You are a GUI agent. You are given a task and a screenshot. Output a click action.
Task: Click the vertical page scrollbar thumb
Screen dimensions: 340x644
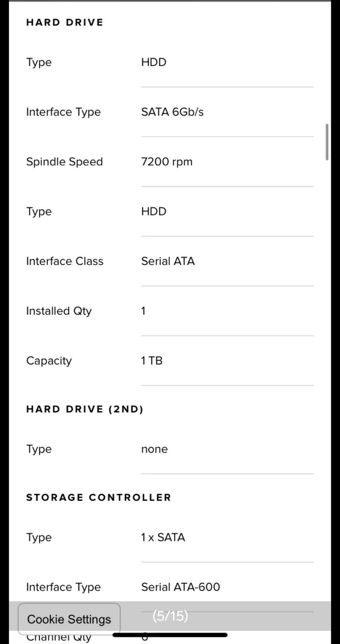(x=327, y=142)
